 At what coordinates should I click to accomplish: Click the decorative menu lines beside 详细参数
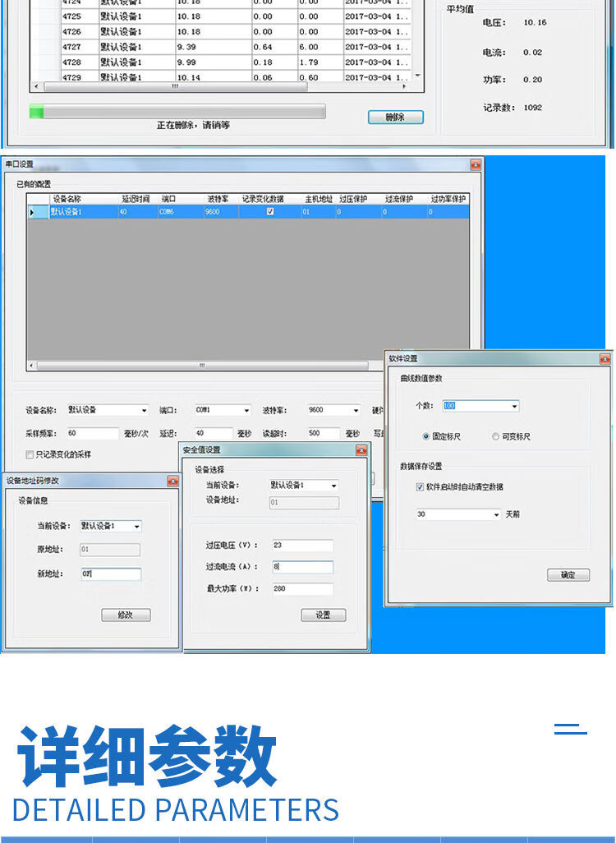[570, 728]
